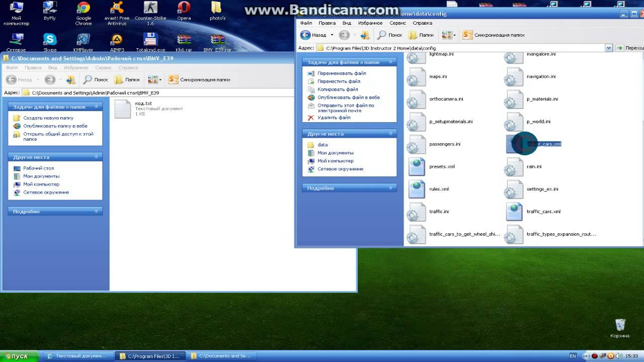Click Назад button in config window
This screenshot has width=644, height=362.
pos(314,35)
